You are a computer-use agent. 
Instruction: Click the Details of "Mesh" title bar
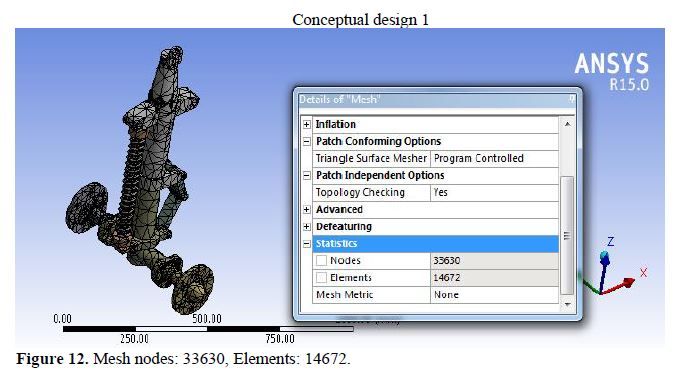[x=437, y=100]
